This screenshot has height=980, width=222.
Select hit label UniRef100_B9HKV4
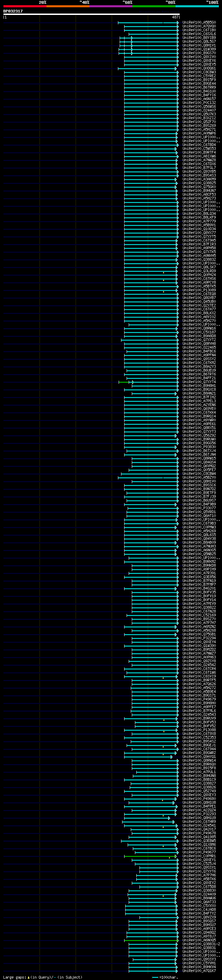click(x=199, y=967)
